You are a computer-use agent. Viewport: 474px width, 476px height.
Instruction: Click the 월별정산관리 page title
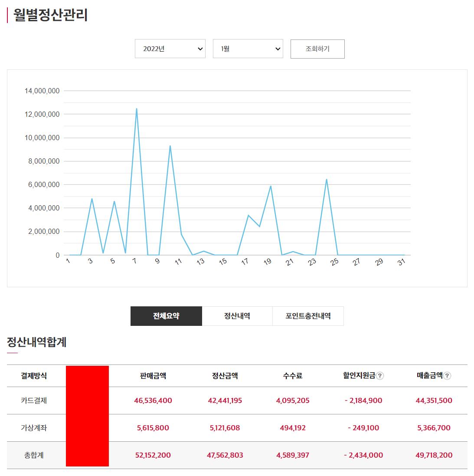[x=50, y=15]
